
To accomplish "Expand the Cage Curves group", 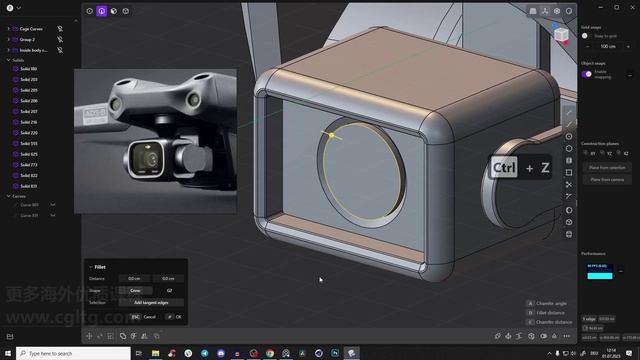I will point(9,29).
